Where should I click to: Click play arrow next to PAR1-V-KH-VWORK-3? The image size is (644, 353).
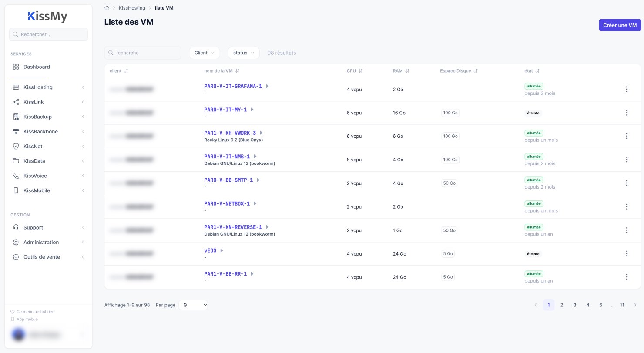[261, 133]
